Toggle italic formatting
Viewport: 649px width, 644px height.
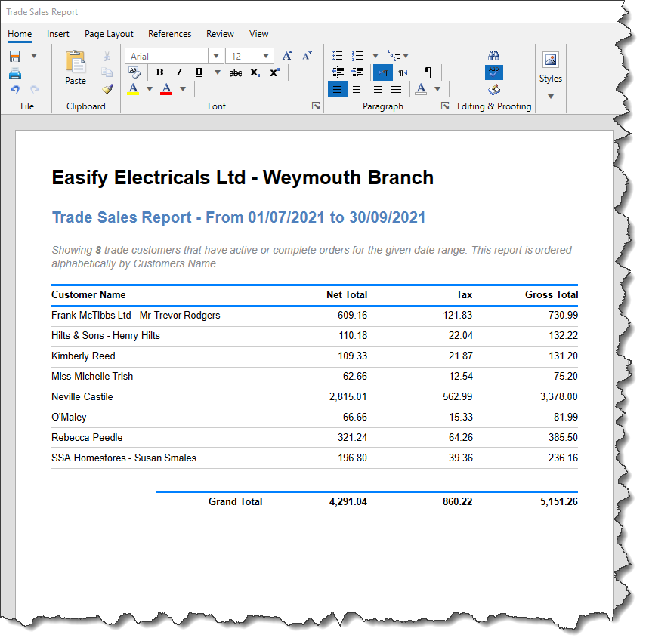pos(179,72)
